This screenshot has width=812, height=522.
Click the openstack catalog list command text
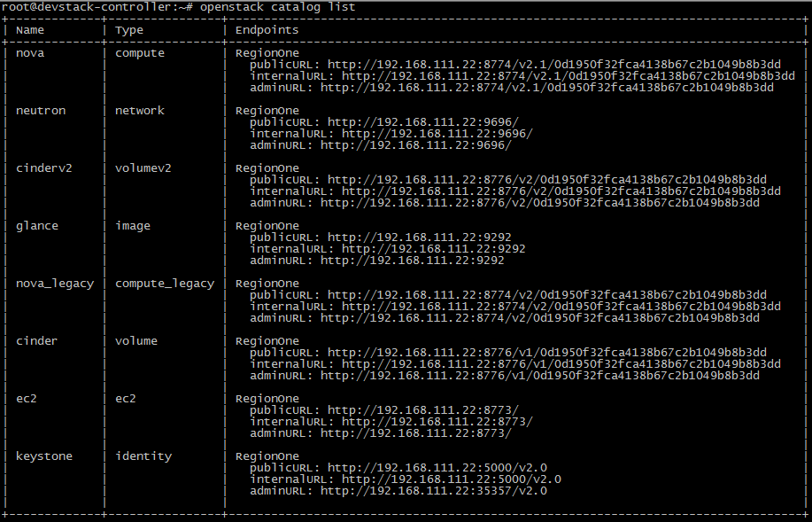coord(277,7)
